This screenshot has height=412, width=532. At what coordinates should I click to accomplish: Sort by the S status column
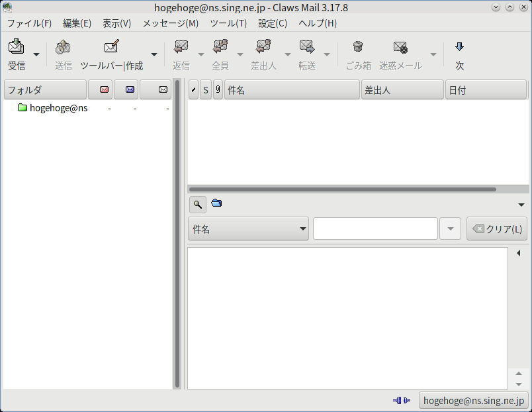[x=206, y=89]
